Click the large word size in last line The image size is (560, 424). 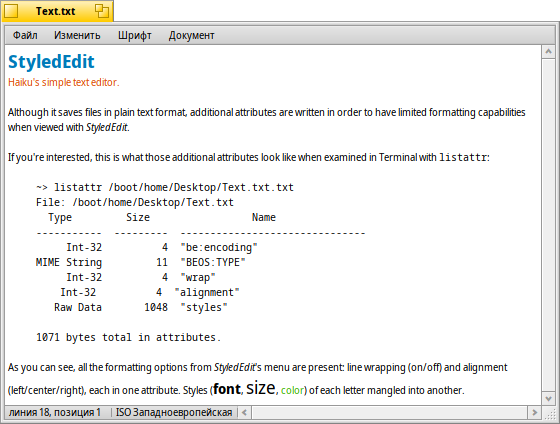(261, 388)
